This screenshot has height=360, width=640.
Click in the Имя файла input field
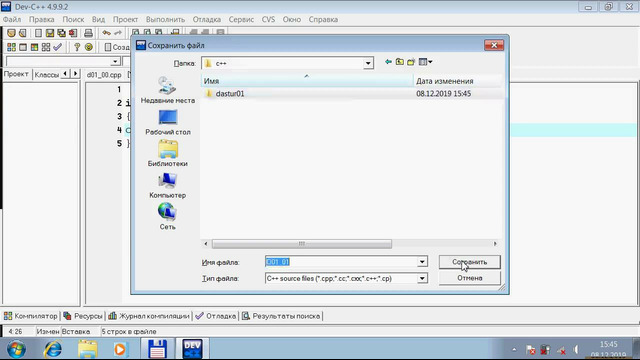[x=341, y=262]
